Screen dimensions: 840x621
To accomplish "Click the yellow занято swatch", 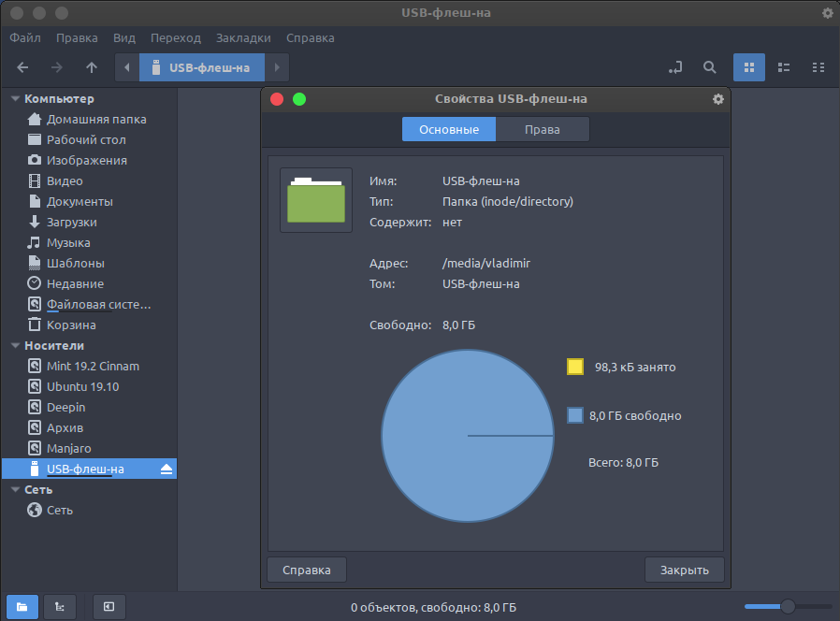I will pyautogui.click(x=575, y=367).
